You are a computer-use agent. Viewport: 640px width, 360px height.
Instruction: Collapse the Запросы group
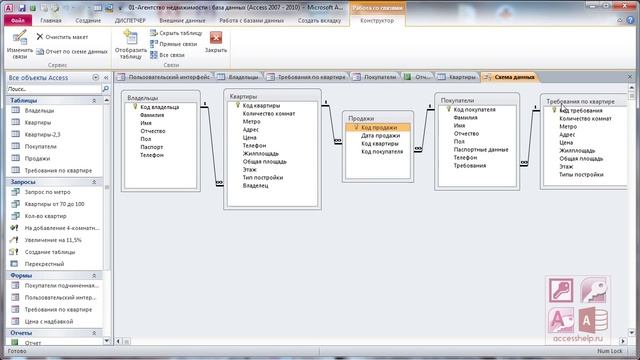94,182
